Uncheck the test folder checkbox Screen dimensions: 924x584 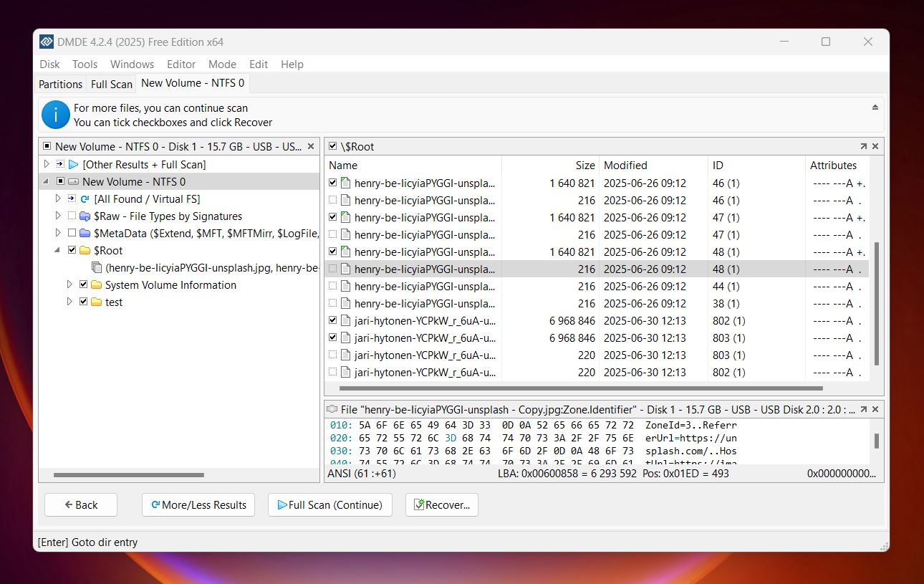[x=83, y=302]
